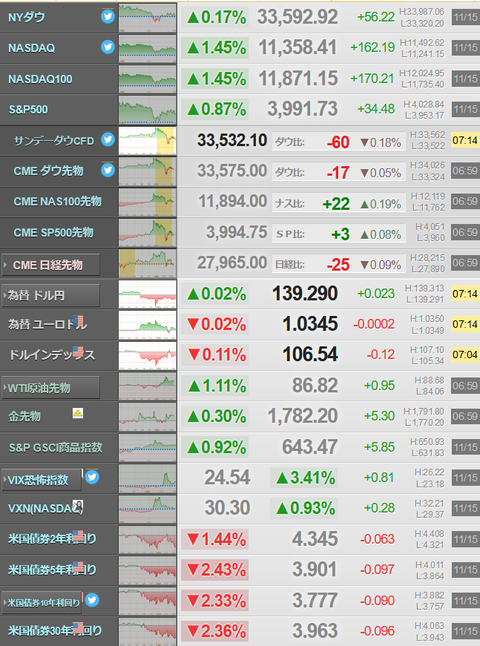Open the WTI原油先物 mini chart
Image resolution: width=480 pixels, height=646 pixels.
[148, 386]
